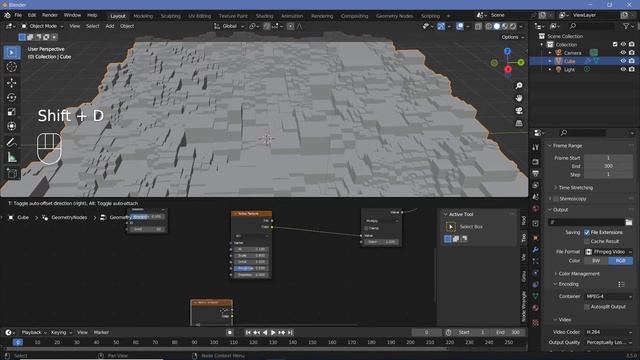Open viewport Options button

pyautogui.click(x=512, y=37)
